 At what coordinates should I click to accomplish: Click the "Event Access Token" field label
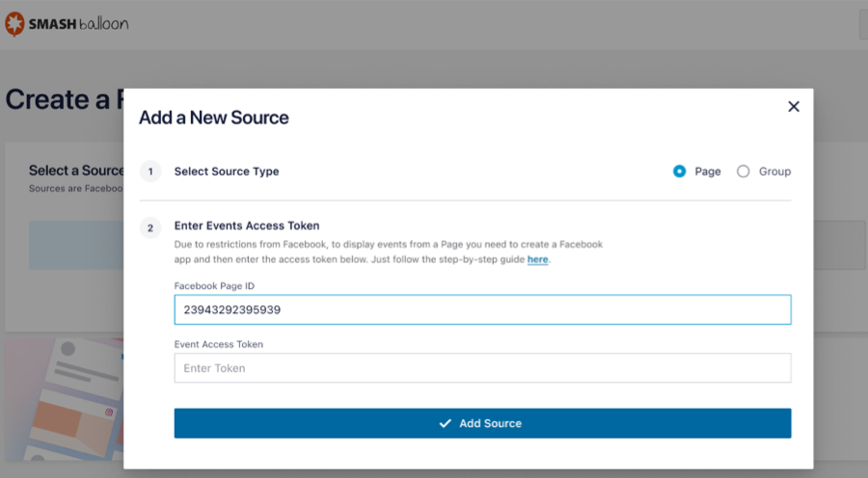point(218,344)
